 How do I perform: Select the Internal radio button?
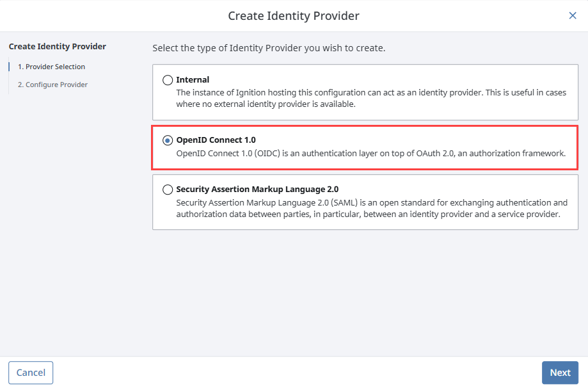(168, 80)
